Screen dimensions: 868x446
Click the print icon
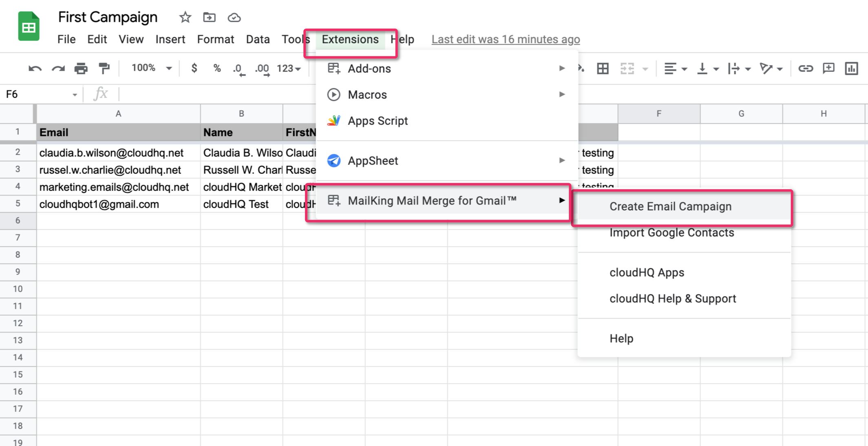(x=81, y=68)
